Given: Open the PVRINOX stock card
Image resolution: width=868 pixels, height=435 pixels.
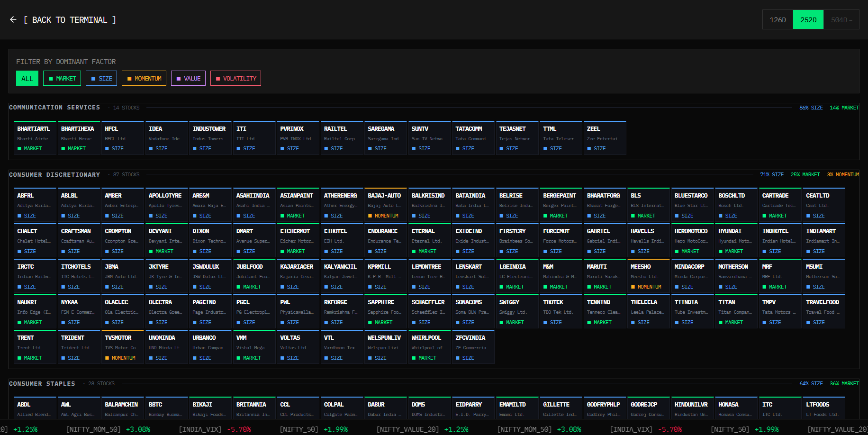Looking at the screenshot, I should coord(298,138).
